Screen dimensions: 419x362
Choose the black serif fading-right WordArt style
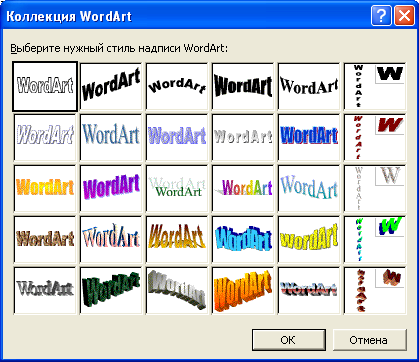[309, 86]
